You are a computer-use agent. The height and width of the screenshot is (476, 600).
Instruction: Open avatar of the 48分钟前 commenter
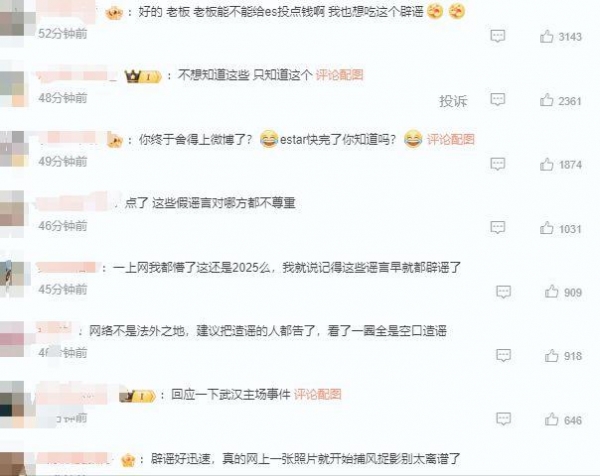[13, 88]
